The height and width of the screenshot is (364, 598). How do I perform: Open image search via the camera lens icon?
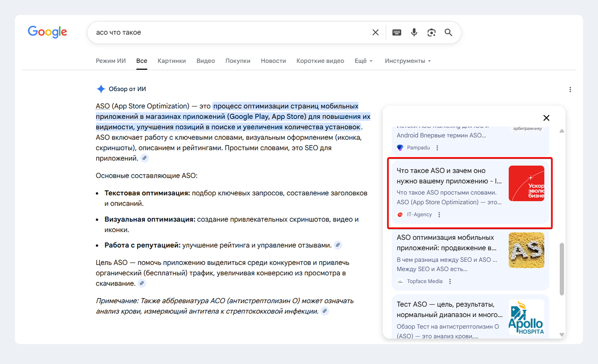point(432,32)
